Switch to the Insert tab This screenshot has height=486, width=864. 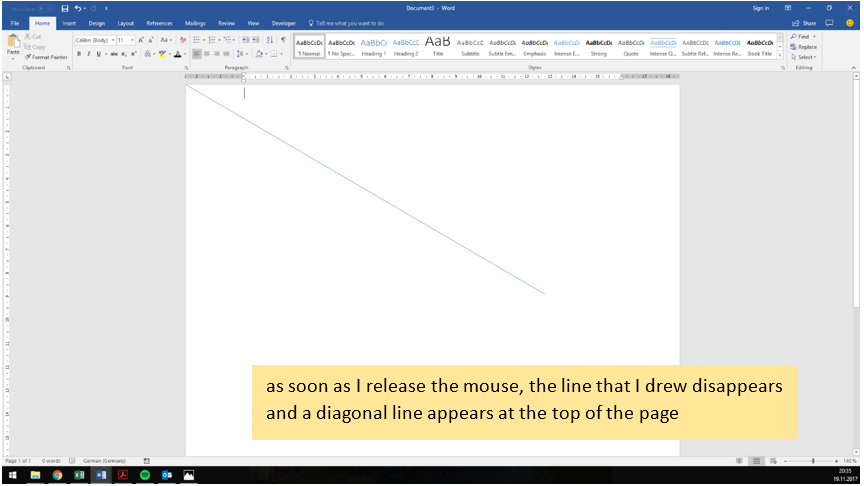tap(69, 23)
